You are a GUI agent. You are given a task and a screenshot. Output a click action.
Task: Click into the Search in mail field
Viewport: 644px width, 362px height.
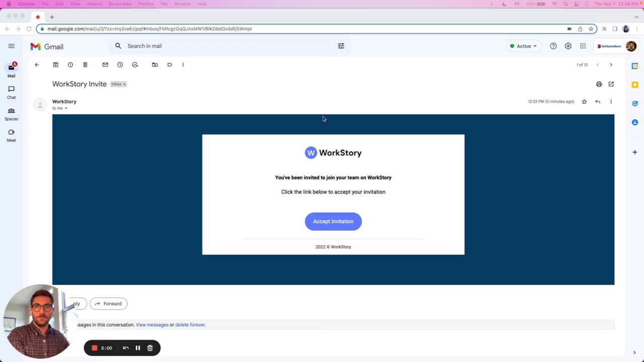(x=229, y=46)
